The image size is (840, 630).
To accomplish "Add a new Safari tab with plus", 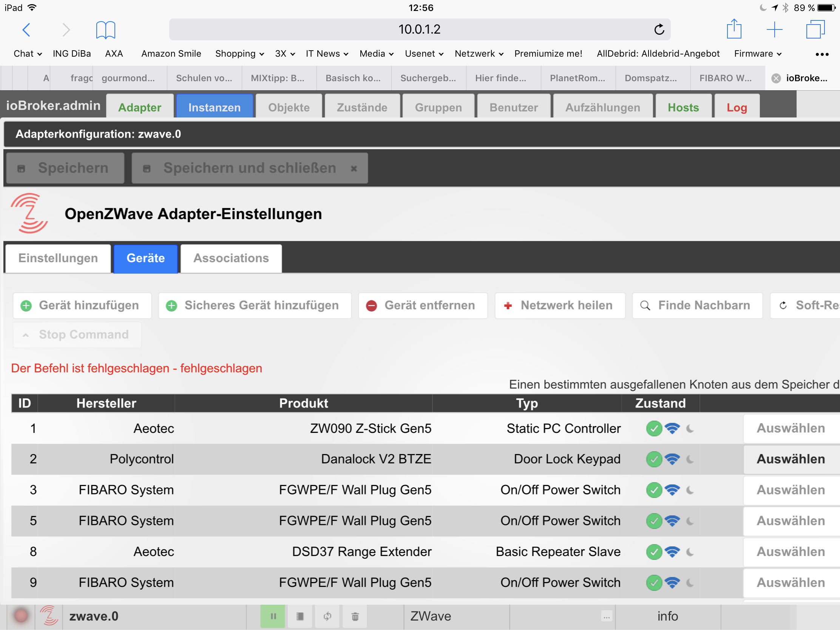I will coord(774,29).
